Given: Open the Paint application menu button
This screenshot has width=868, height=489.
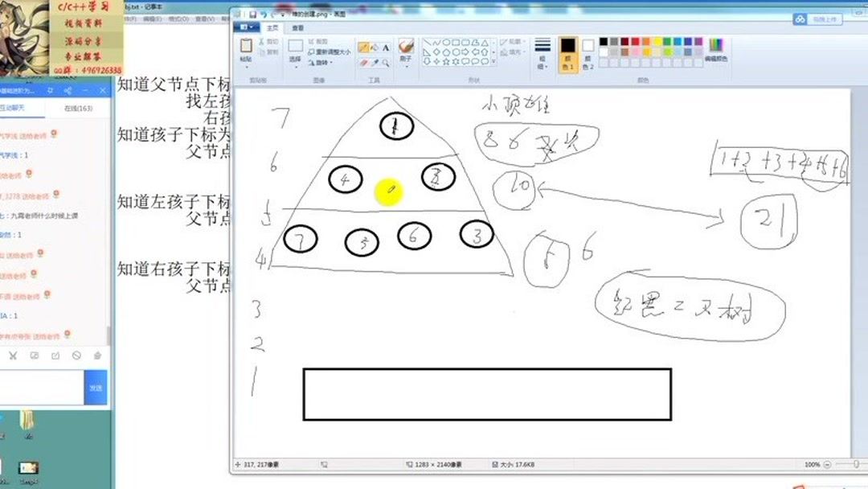Looking at the screenshot, I should click(x=245, y=27).
